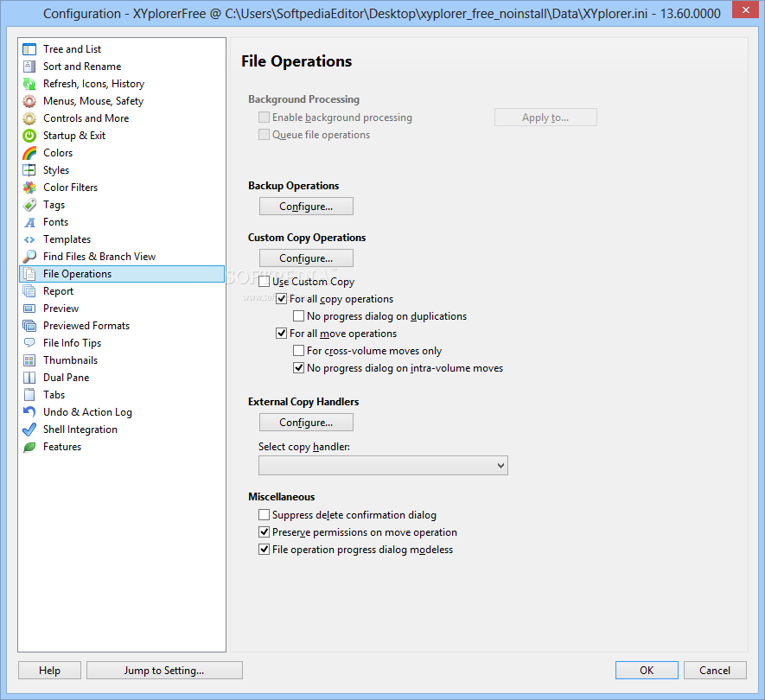Click the Cancel button
The height and width of the screenshot is (700, 765).
point(715,671)
